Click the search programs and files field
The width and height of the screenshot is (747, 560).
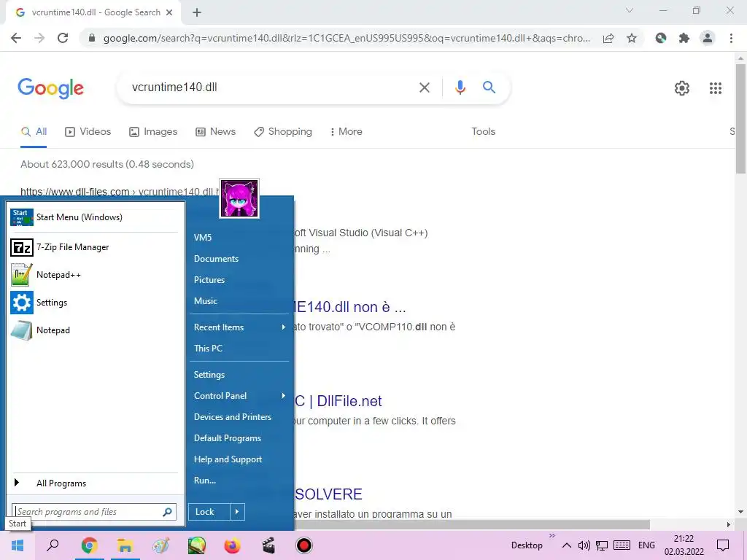(x=94, y=512)
